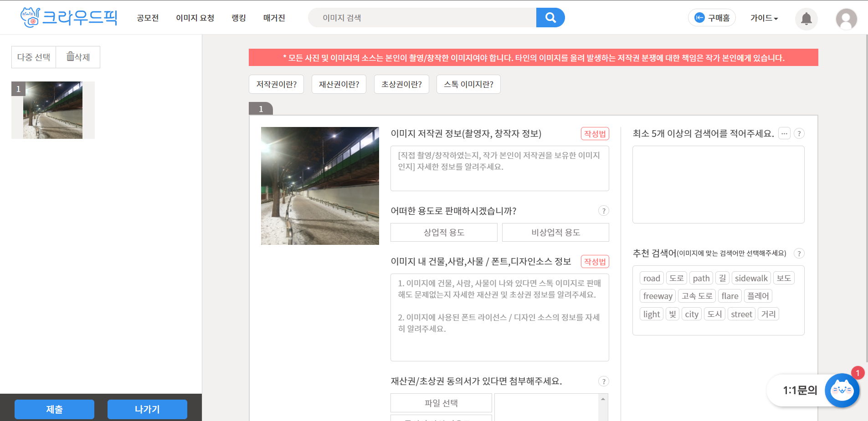The height and width of the screenshot is (421, 868).
Task: Open the notifications bell
Action: click(x=806, y=19)
